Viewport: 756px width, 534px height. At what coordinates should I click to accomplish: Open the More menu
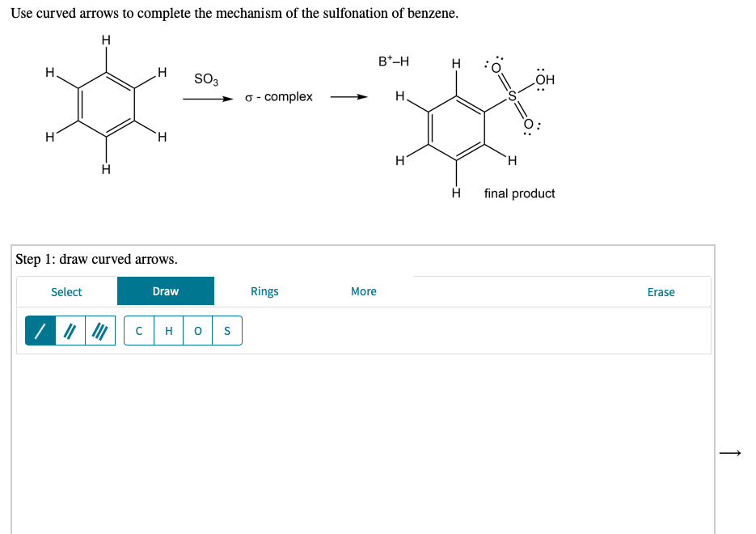363,291
